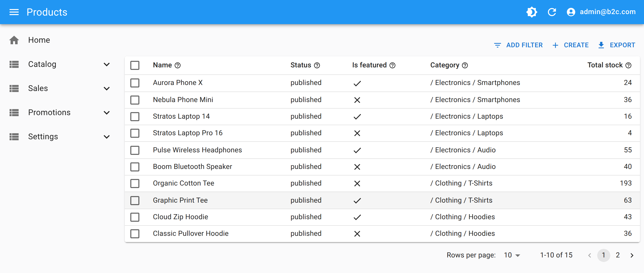The image size is (644, 273).
Task: Click the ADD FILTER button
Action: coord(518,45)
